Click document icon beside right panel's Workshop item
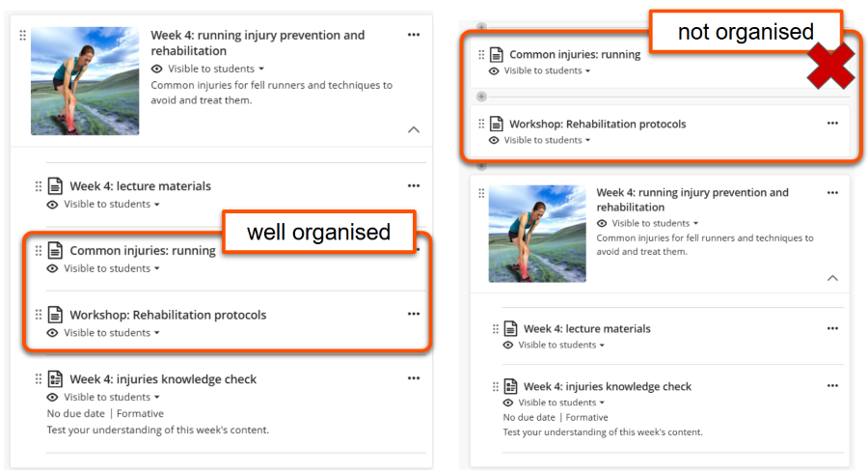This screenshot has width=868, height=473. (497, 124)
